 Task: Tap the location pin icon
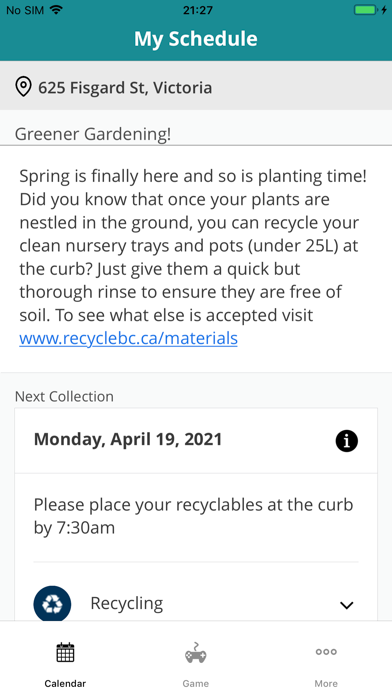(23, 87)
